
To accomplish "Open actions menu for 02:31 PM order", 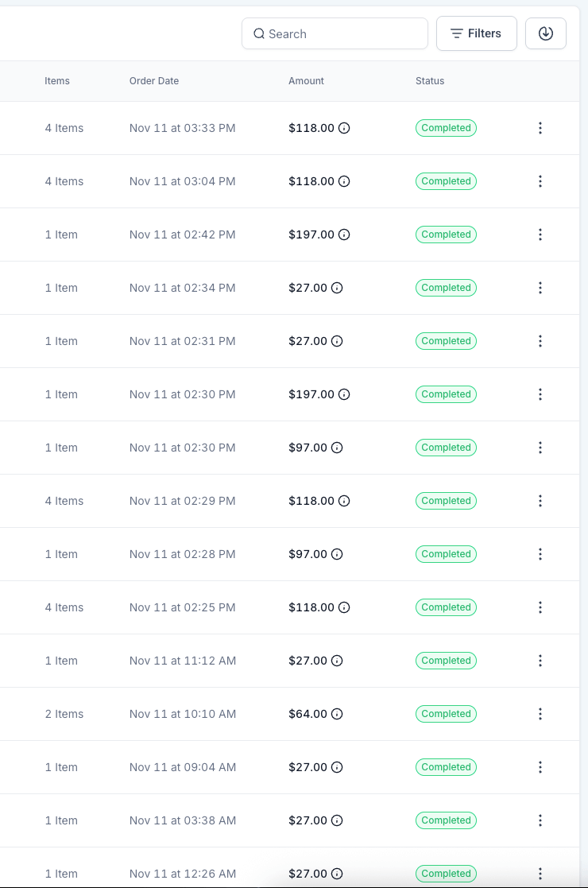I will pos(540,341).
